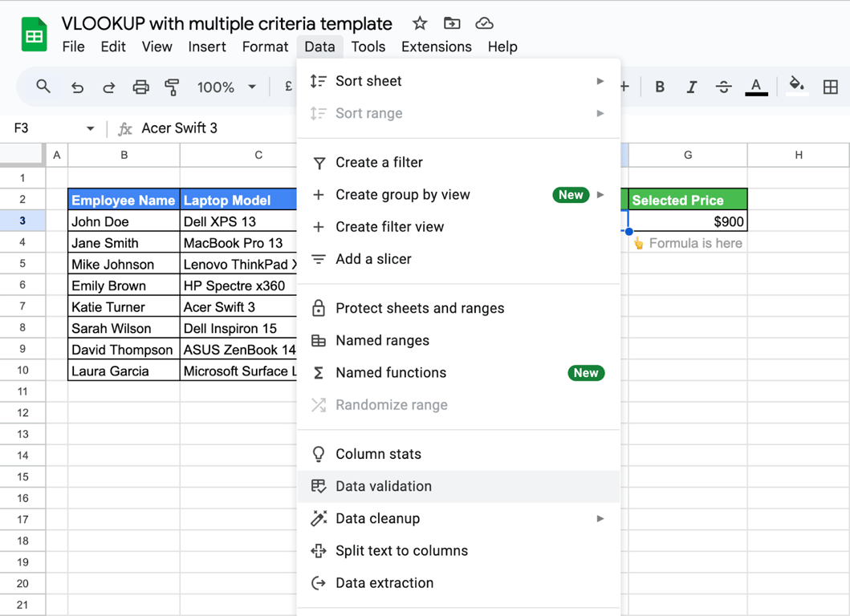Open the borders tool
Image resolution: width=850 pixels, height=616 pixels.
pos(831,87)
